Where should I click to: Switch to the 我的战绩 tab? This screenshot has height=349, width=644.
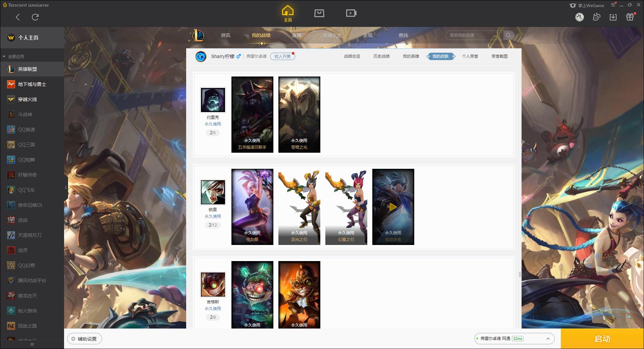click(x=261, y=35)
